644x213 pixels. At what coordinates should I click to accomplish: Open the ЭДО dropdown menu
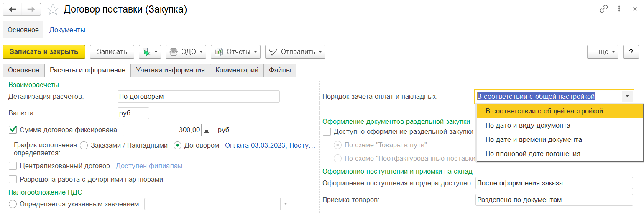click(x=186, y=52)
